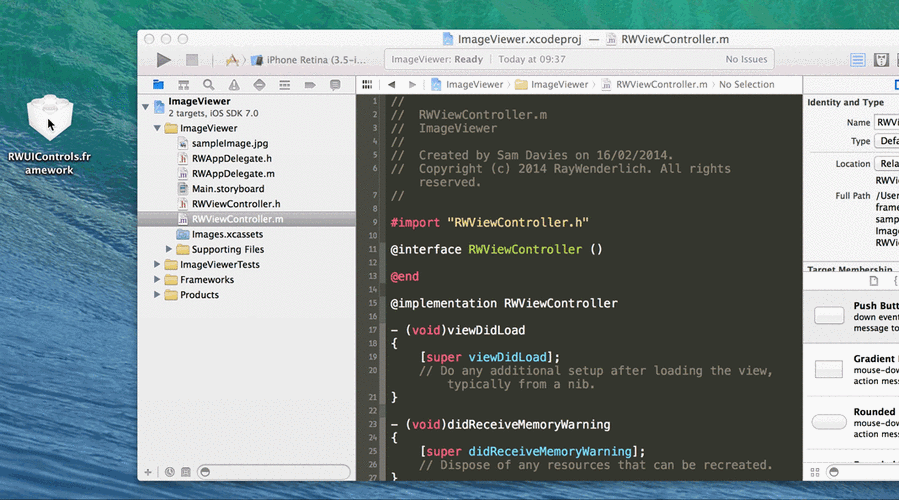Expand the Supporting Files group

pos(169,249)
